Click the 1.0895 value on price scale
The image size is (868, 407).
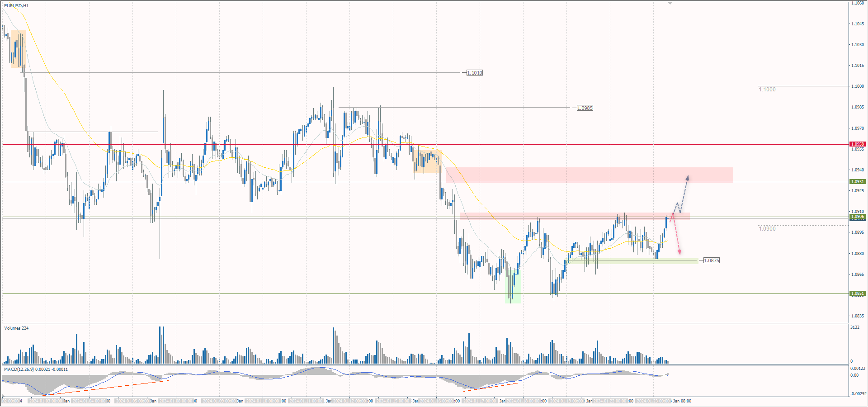858,232
